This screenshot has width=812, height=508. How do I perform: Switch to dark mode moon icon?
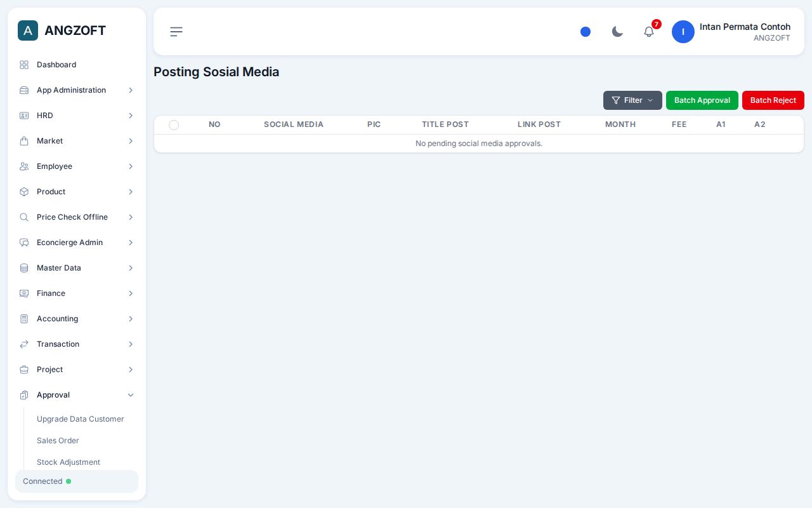617,32
